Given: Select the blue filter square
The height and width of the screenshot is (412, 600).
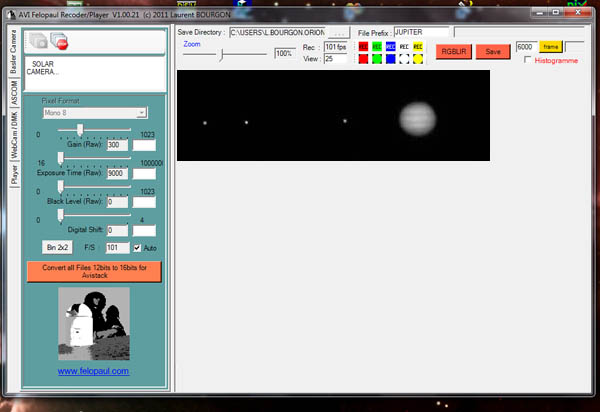Looking at the screenshot, I should [x=390, y=59].
